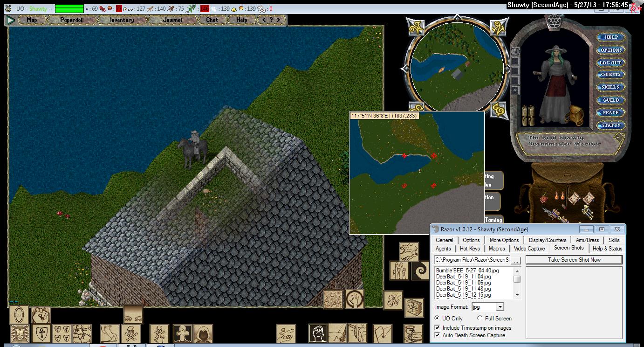The height and width of the screenshot is (347, 644).
Task: Click the hooded figure skill icon
Action: (203, 334)
